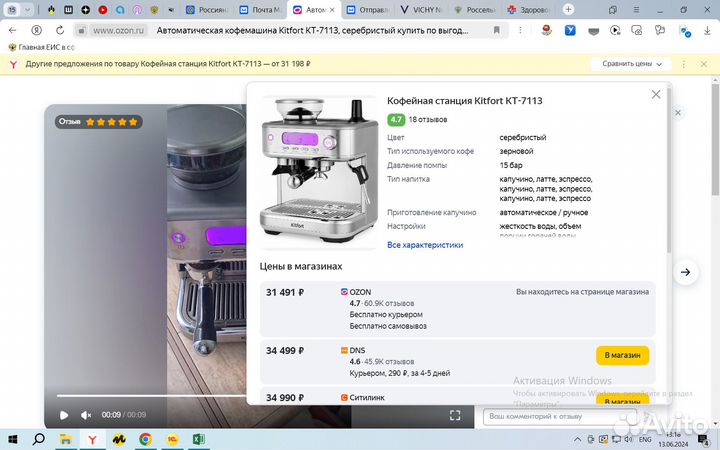Screen dimensions: 720x450
Task: Launch Excel from the taskbar
Action: coord(199,439)
